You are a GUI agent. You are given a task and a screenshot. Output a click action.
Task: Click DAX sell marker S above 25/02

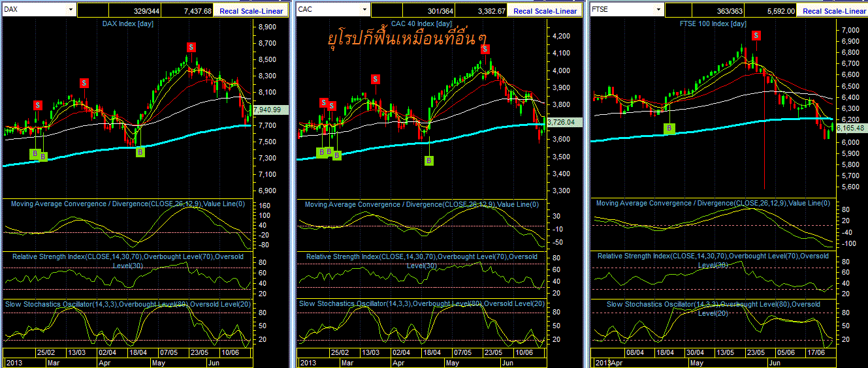coord(38,105)
